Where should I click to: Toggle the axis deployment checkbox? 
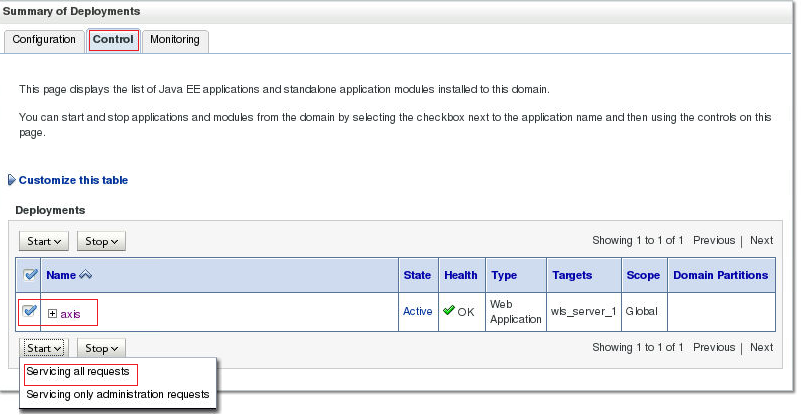[x=30, y=311]
